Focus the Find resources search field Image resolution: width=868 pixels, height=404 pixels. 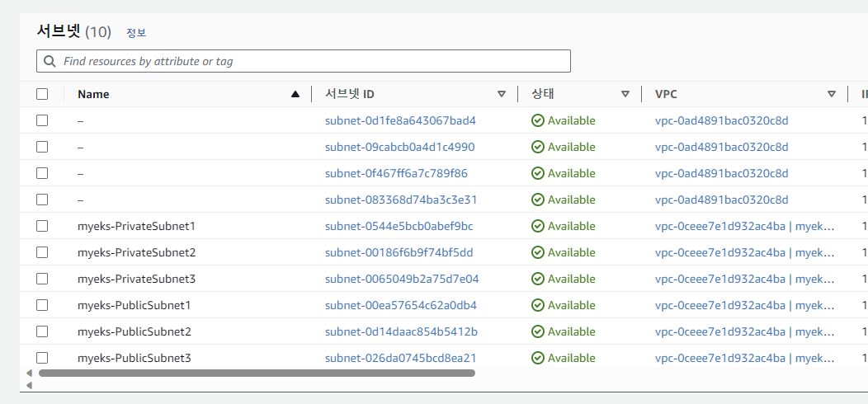coord(304,61)
